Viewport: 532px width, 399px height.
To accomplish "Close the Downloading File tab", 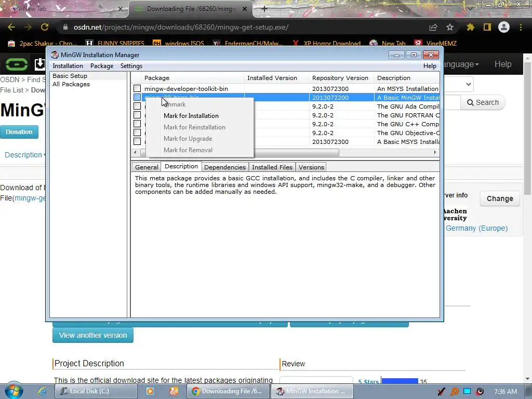I will 245,9.
